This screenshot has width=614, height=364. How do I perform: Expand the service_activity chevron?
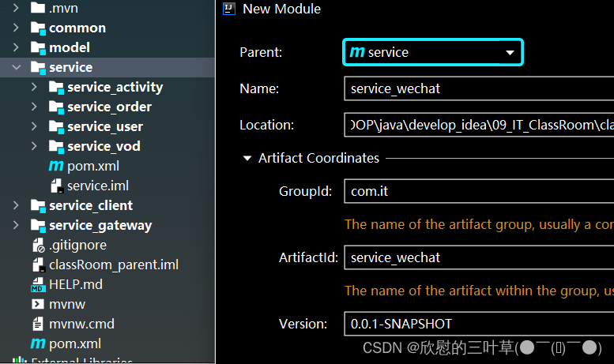click(x=34, y=87)
